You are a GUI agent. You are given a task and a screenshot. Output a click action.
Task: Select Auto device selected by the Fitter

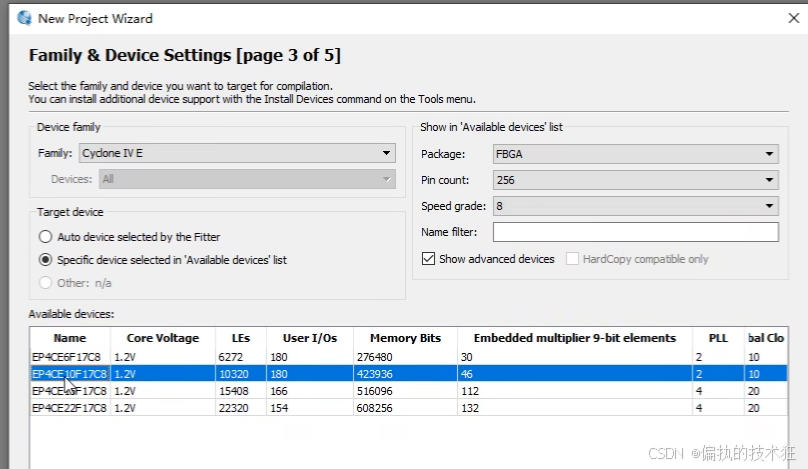pyautogui.click(x=45, y=237)
